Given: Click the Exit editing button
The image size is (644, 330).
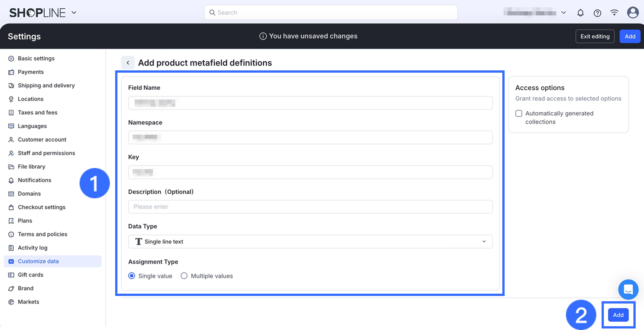Looking at the screenshot, I should (x=595, y=36).
